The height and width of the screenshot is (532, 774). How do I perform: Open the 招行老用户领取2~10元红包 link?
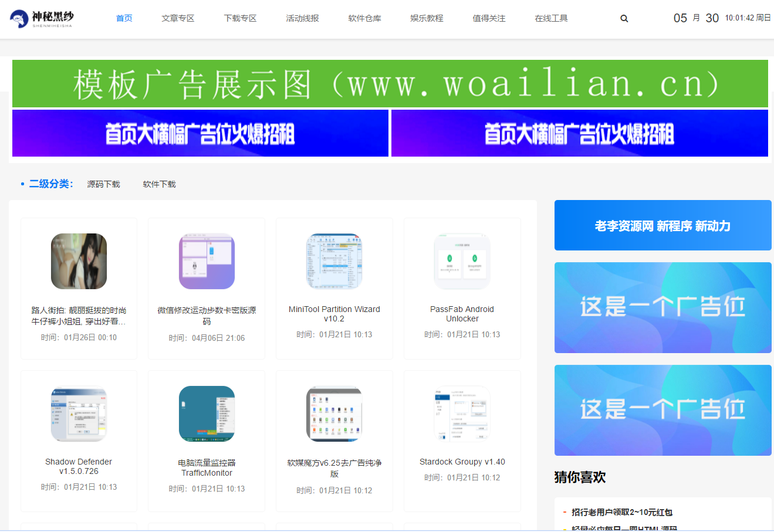pos(622,512)
